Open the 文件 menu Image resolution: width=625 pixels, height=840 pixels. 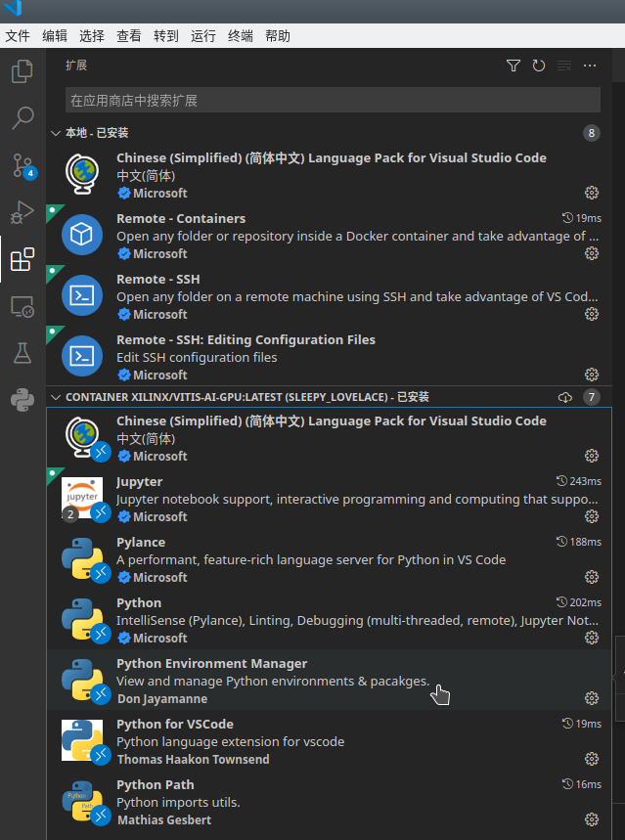pos(18,36)
